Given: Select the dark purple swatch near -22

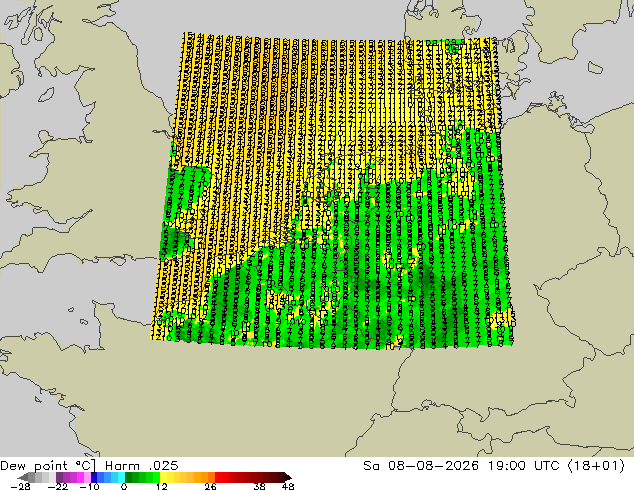Looking at the screenshot, I should click(60, 477).
